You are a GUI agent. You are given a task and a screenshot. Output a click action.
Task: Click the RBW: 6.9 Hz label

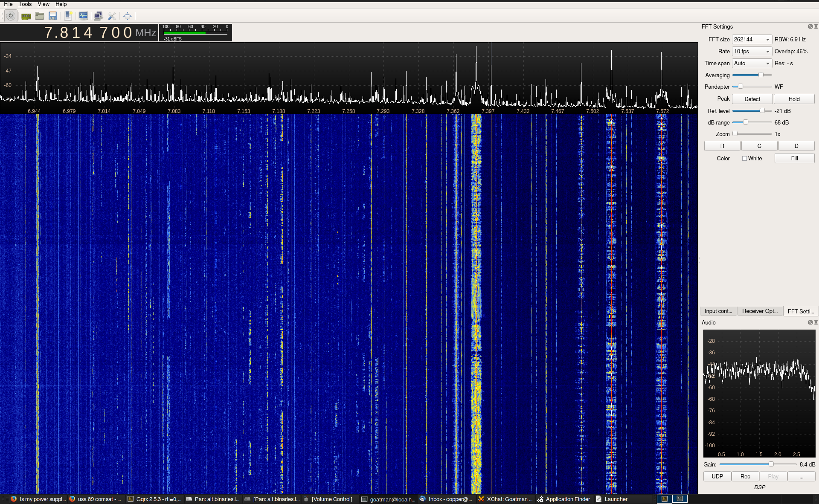(x=790, y=39)
